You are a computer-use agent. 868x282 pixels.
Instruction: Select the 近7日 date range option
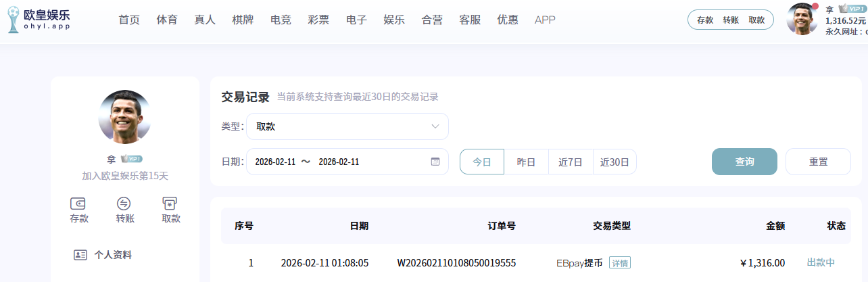[570, 162]
